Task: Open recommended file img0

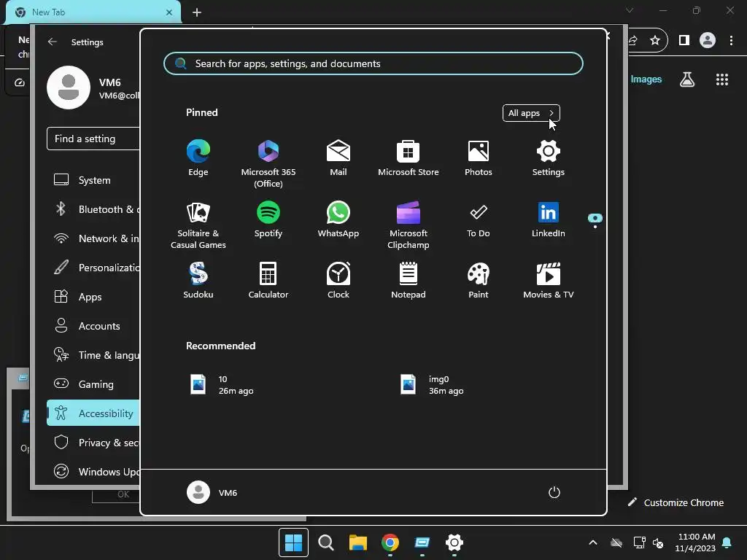Action: (432, 385)
